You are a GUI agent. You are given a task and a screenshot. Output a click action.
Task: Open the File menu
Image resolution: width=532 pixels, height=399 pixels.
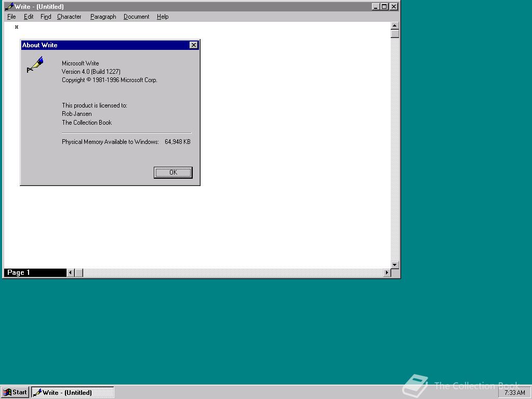click(11, 17)
